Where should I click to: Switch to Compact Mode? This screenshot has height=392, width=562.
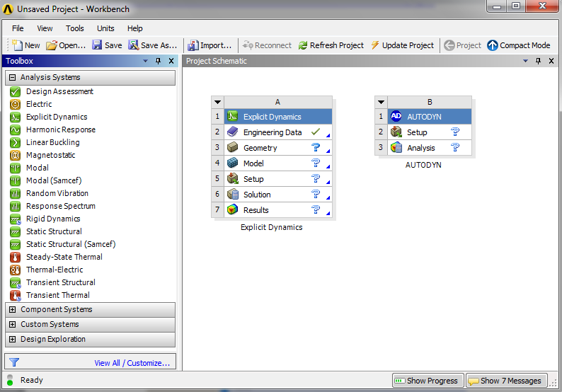519,45
